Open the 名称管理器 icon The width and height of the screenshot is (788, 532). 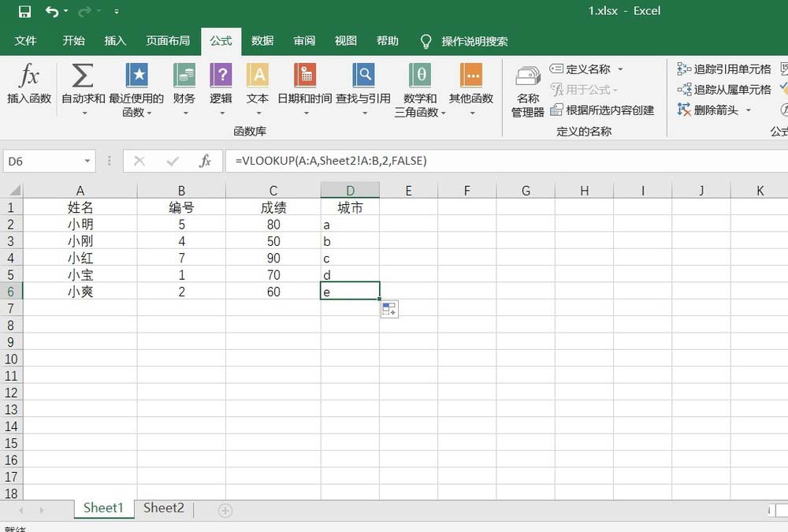pos(528,76)
